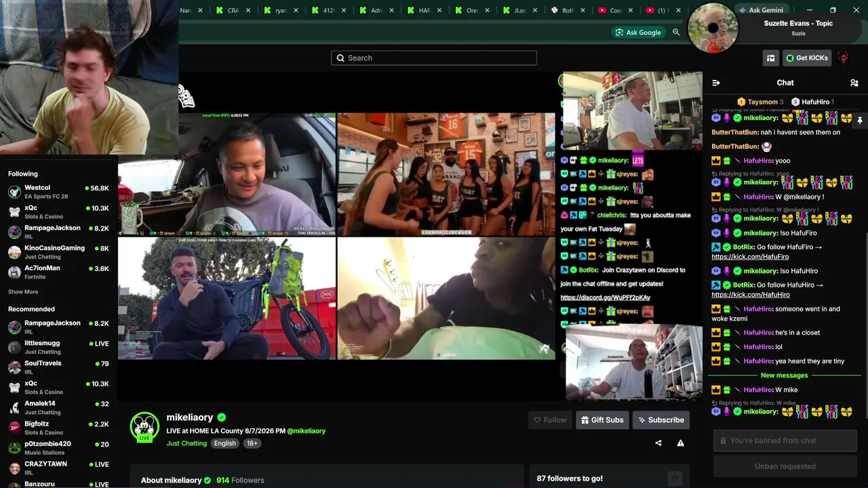The width and height of the screenshot is (868, 488).
Task: Click the 914 Followers count
Action: [x=240, y=480]
